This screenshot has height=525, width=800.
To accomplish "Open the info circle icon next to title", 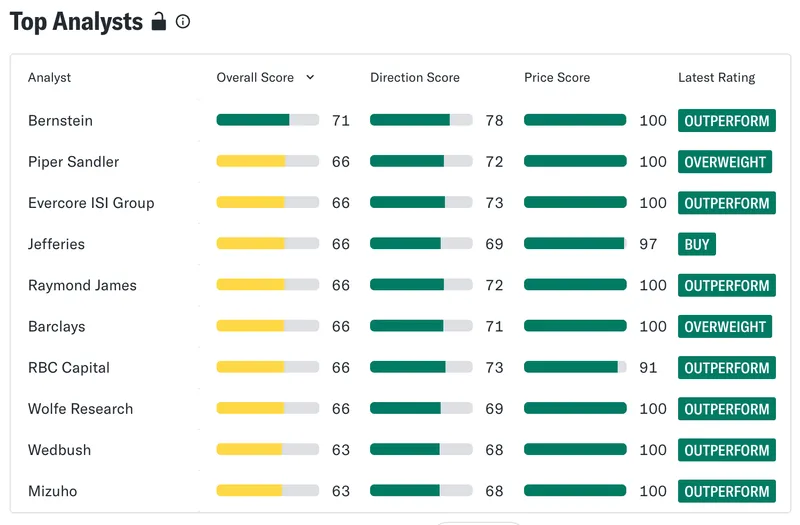I will point(183,21).
